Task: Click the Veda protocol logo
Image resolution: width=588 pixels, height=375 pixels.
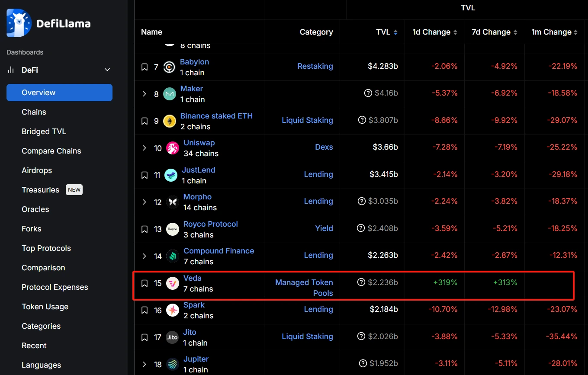Action: pos(173,283)
